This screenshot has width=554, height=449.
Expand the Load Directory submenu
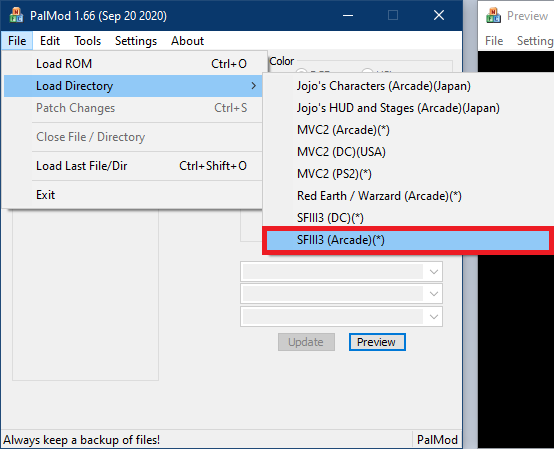click(133, 86)
